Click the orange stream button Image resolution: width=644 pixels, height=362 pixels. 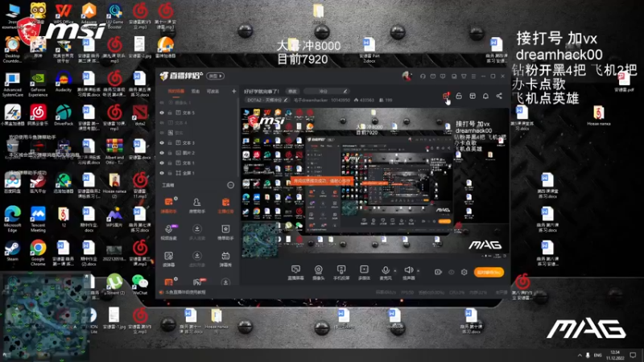[489, 272]
